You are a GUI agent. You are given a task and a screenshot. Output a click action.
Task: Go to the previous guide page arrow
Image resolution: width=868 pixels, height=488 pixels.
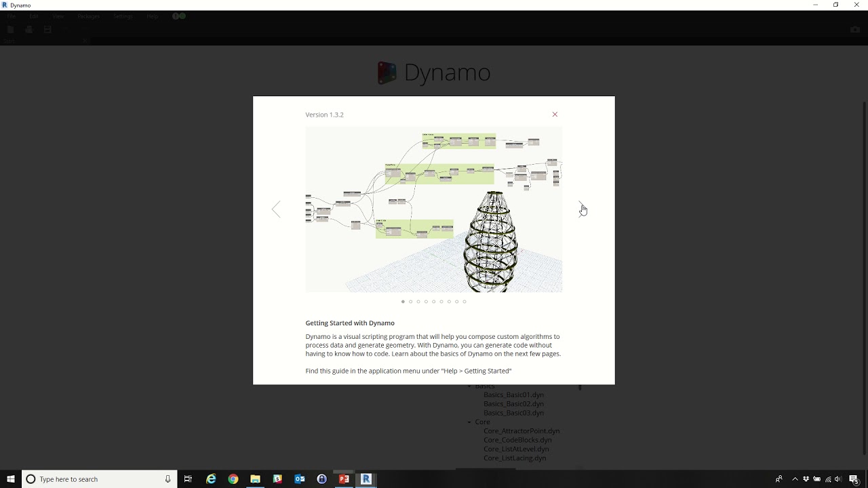pyautogui.click(x=276, y=209)
